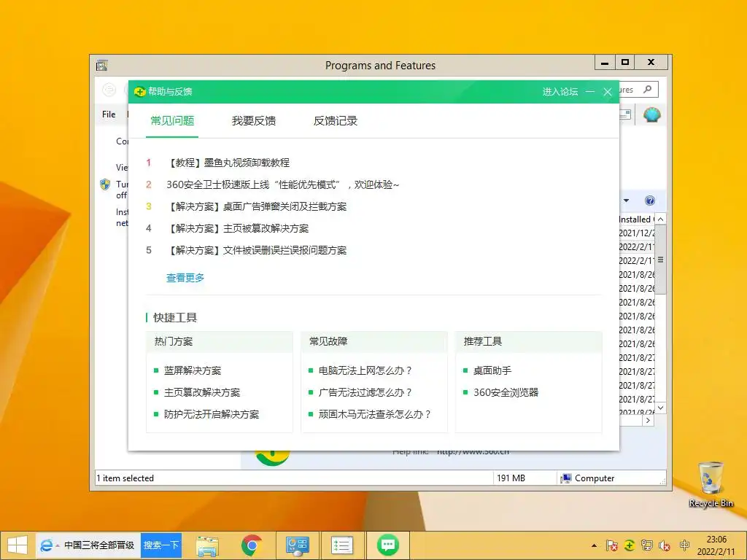Image resolution: width=747 pixels, height=560 pixels.
Task: Click Windows features shield icon
Action: click(105, 184)
